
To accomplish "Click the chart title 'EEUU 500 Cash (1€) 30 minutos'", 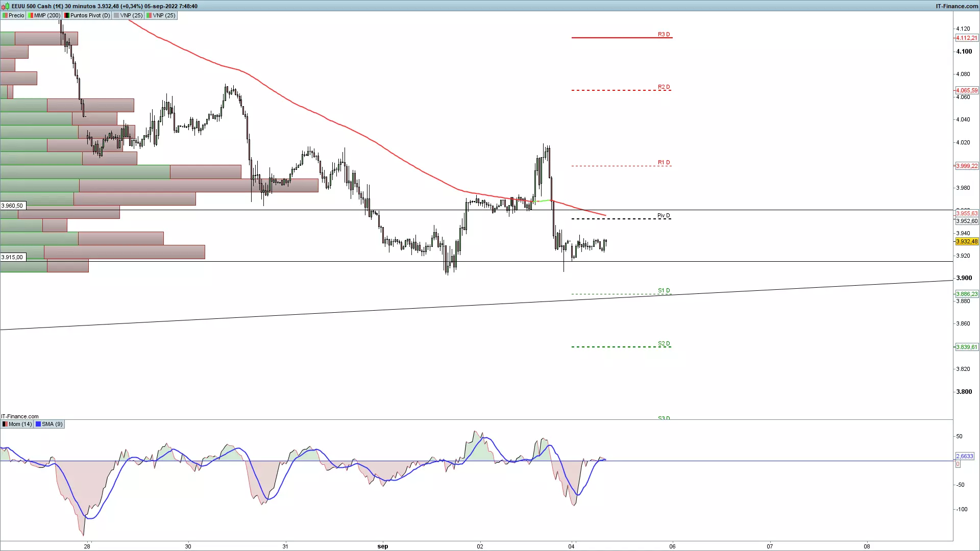I will (54, 6).
